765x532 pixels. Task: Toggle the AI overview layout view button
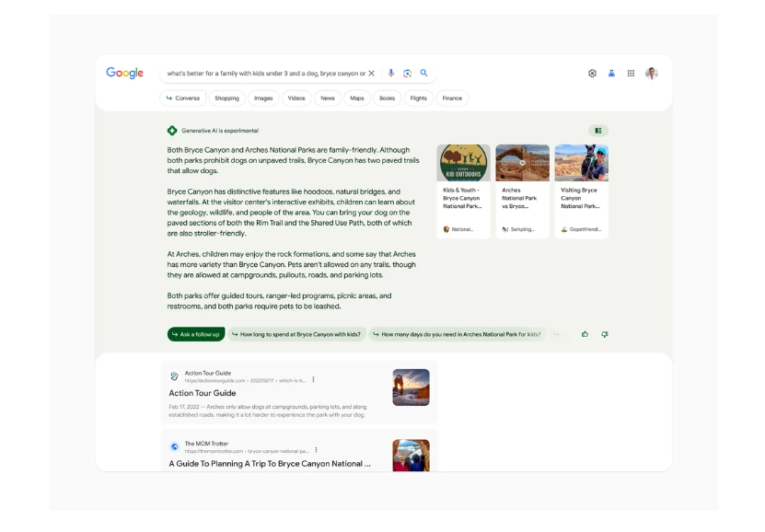598,131
